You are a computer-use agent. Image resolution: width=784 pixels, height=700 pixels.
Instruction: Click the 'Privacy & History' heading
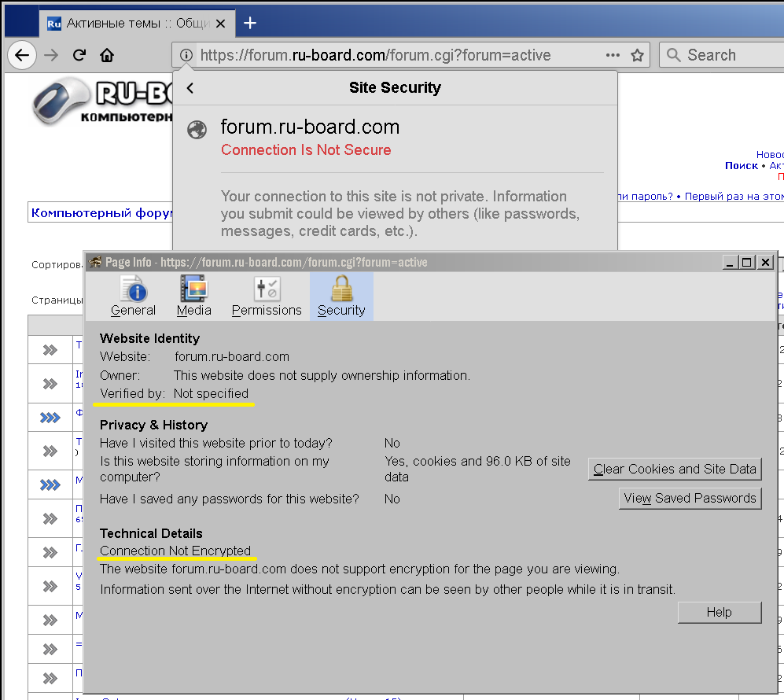coord(153,425)
